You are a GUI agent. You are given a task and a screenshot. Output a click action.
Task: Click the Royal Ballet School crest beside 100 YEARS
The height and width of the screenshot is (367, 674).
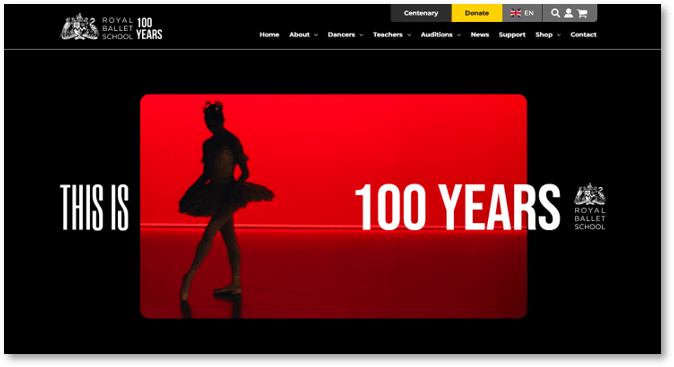point(590,207)
